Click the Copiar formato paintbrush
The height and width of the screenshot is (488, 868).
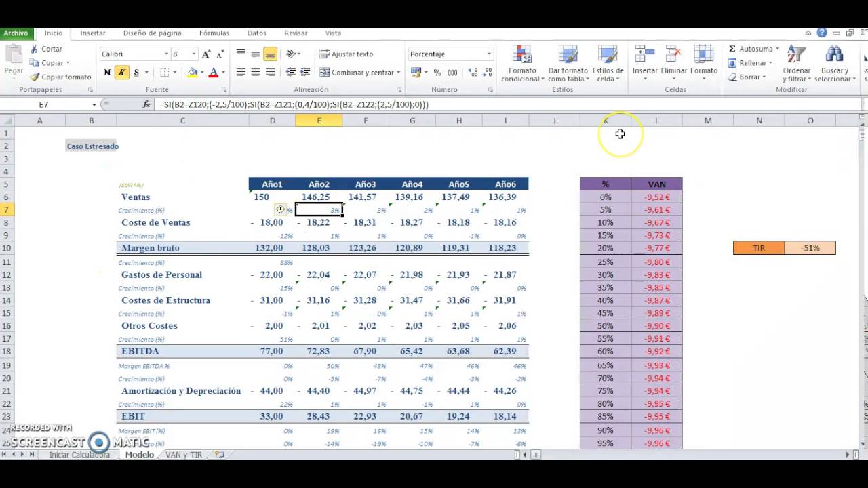(x=35, y=77)
